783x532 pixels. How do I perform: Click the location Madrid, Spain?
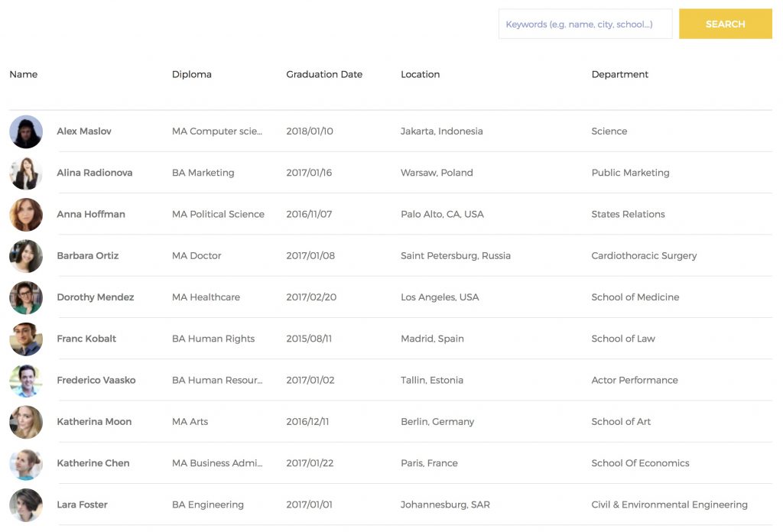[432, 339]
